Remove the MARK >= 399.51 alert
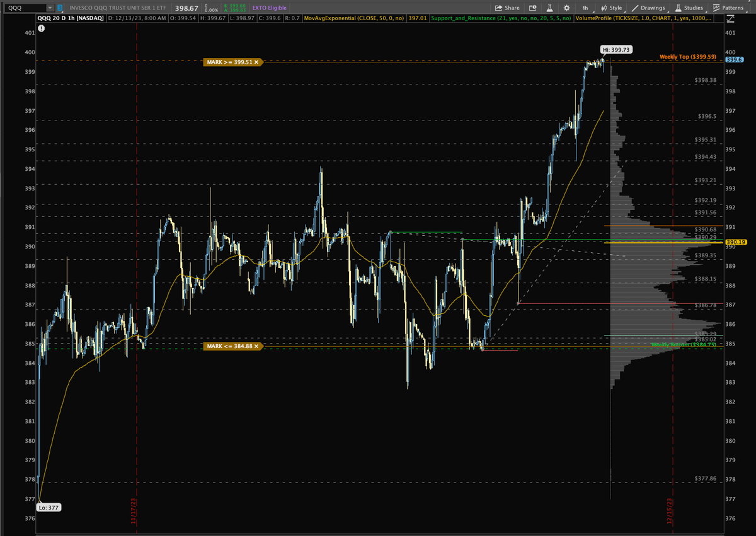Image resolution: width=756 pixels, height=536 pixels. (x=257, y=62)
